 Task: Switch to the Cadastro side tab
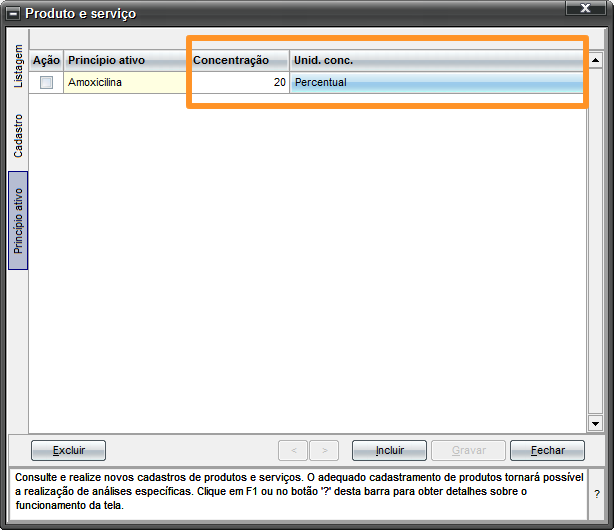coord(18,136)
